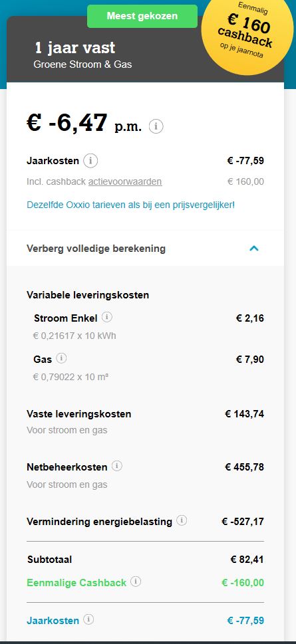
Task: Click info icon for Vermindering energiebelasting
Action: click(x=182, y=520)
